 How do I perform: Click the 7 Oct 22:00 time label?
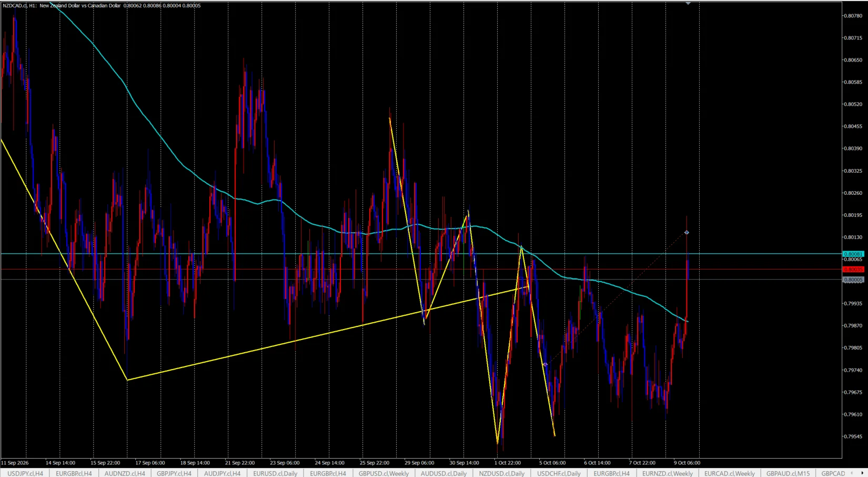[x=642, y=463]
